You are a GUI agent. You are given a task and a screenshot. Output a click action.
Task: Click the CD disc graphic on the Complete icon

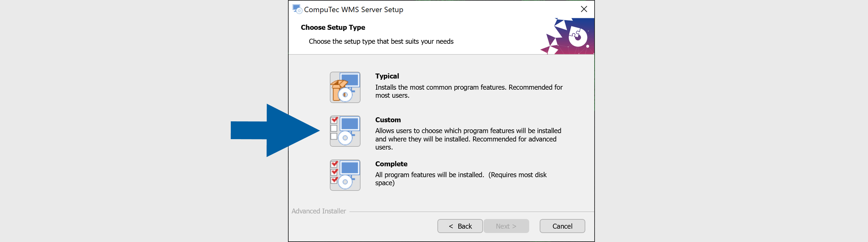click(345, 183)
